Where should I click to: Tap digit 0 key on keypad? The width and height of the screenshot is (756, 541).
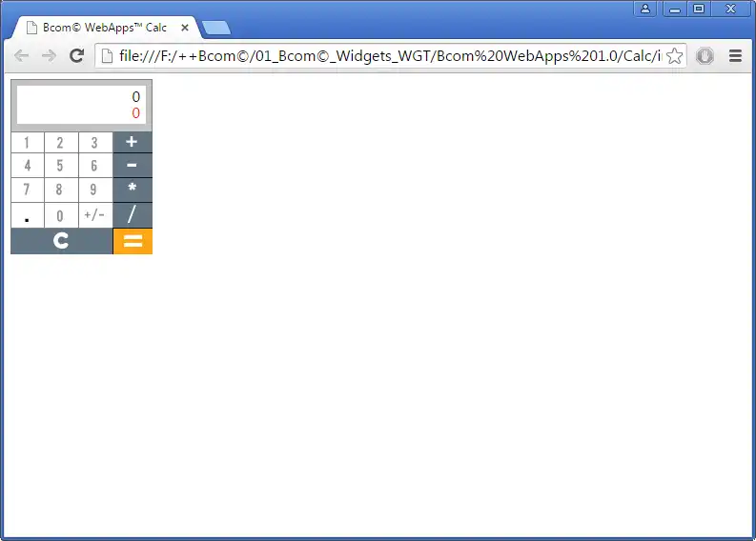[61, 215]
